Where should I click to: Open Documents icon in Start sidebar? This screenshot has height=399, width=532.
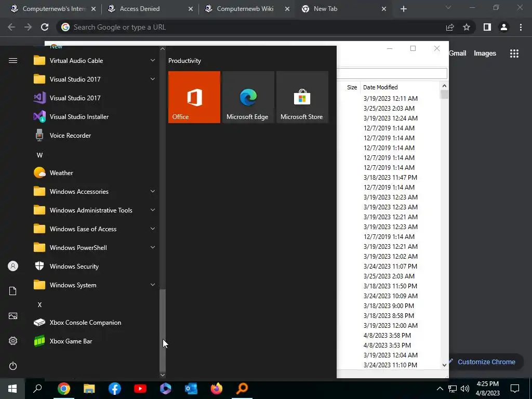[x=13, y=291]
